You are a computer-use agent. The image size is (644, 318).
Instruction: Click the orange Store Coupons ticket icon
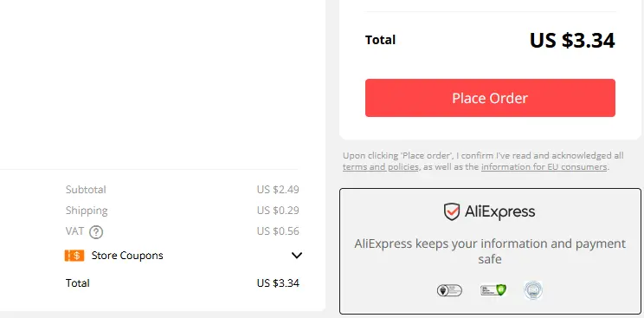pos(74,256)
